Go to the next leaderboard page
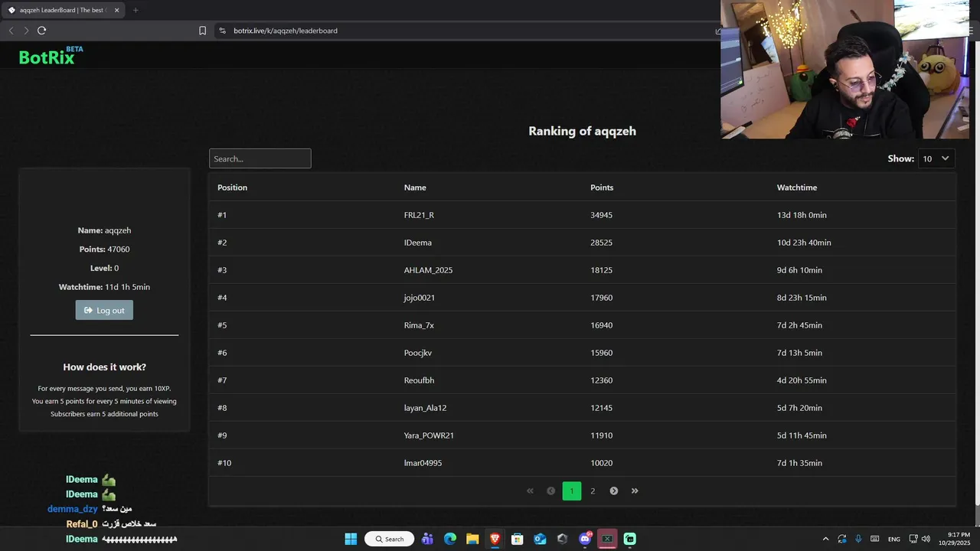This screenshot has height=551, width=980. pos(614,491)
